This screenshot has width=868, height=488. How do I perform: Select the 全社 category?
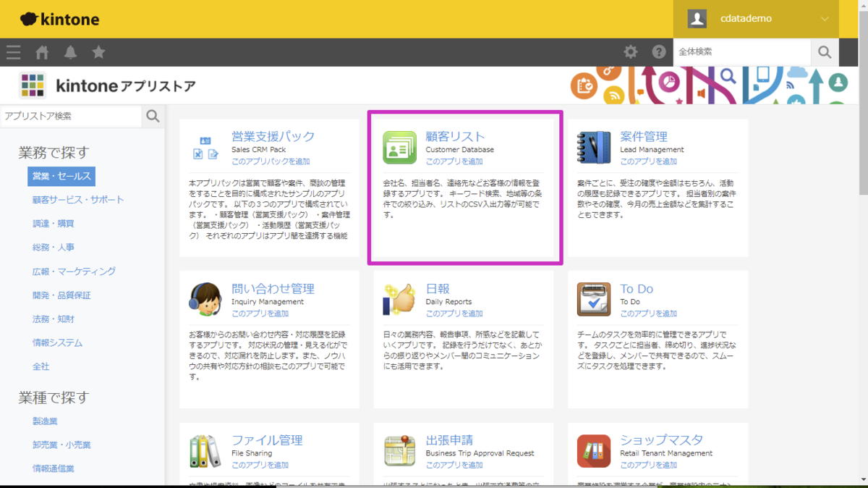click(41, 367)
